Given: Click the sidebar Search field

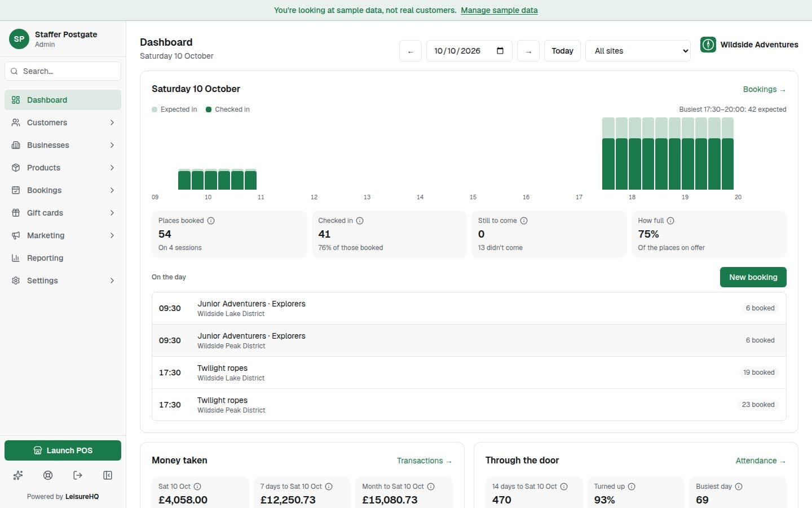Looking at the screenshot, I should point(63,71).
